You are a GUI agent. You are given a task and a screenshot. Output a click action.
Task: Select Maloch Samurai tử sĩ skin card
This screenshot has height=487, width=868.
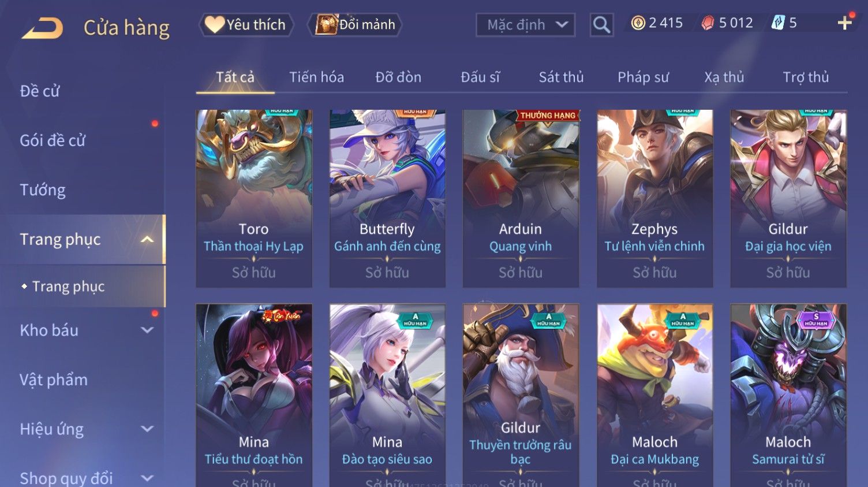788,395
